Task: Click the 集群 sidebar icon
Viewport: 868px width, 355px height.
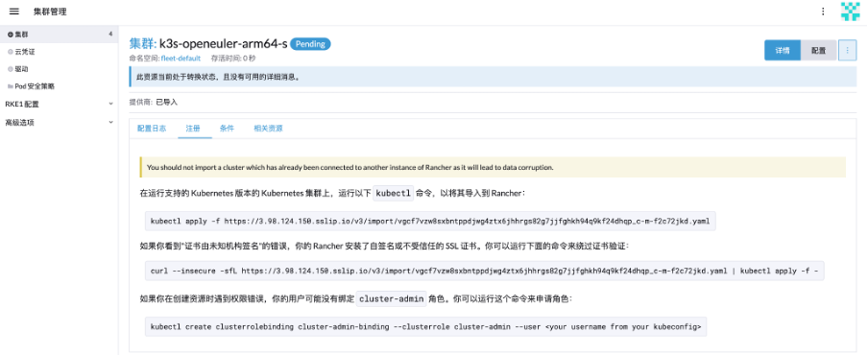Action: click(10, 35)
